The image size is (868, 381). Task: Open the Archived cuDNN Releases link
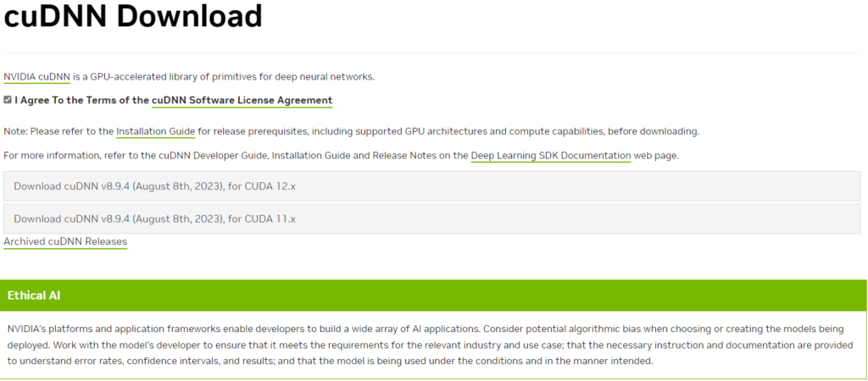[65, 242]
